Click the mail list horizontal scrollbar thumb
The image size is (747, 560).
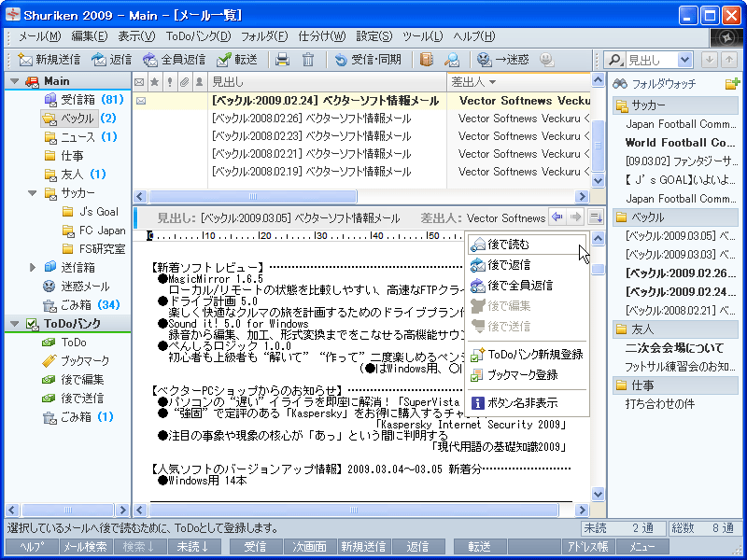(x=252, y=196)
